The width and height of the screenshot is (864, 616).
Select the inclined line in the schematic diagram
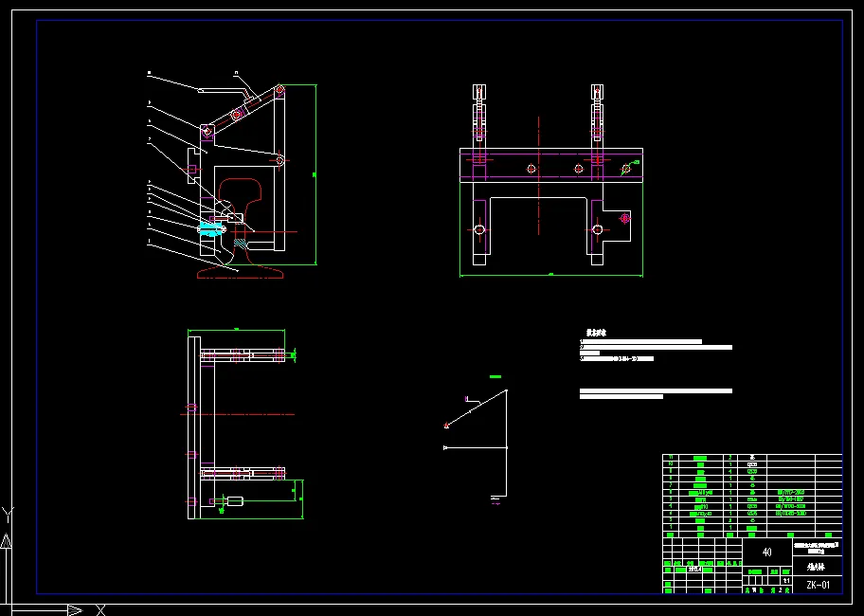pos(477,408)
